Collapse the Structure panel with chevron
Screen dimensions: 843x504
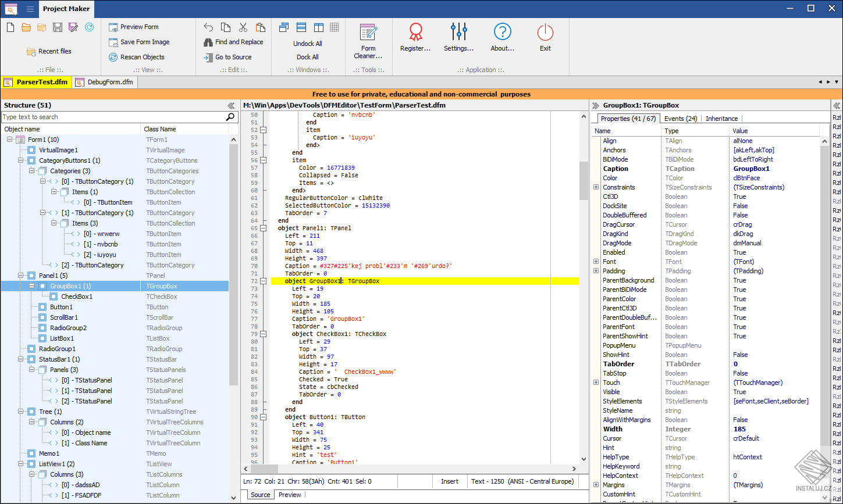231,106
